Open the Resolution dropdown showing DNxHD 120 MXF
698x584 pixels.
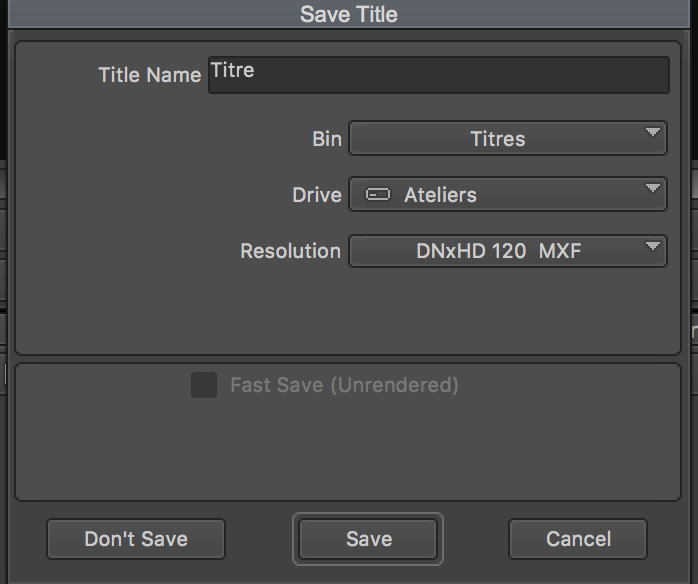click(x=508, y=251)
